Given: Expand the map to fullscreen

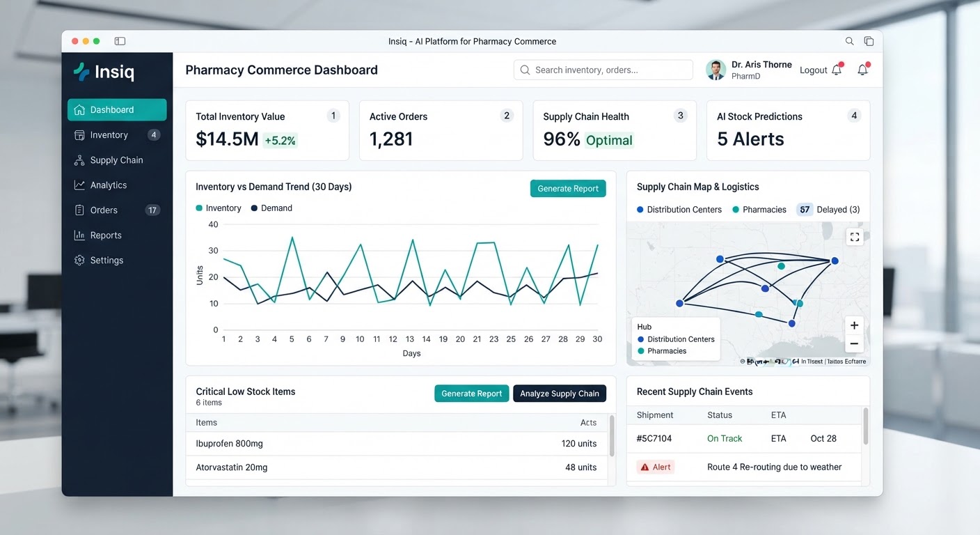Looking at the screenshot, I should pyautogui.click(x=855, y=237).
